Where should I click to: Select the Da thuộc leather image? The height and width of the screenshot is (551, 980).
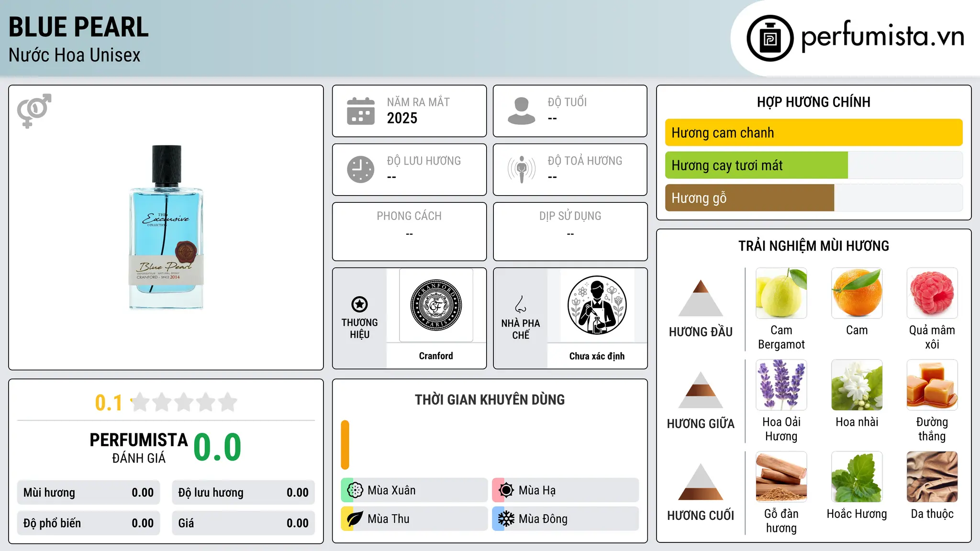click(932, 477)
